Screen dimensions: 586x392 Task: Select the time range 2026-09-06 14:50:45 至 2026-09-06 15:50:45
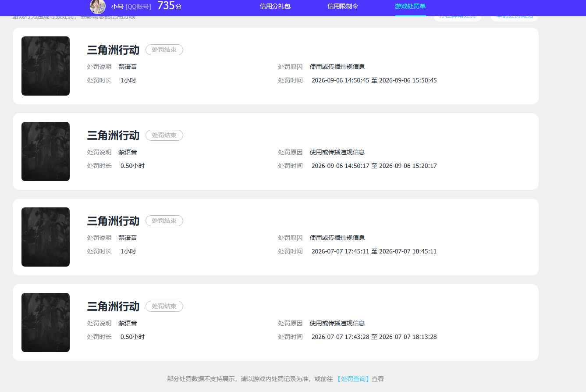(374, 81)
